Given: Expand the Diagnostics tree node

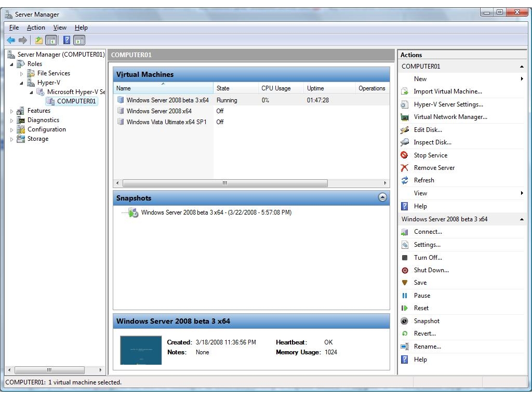Looking at the screenshot, I should pos(11,121).
